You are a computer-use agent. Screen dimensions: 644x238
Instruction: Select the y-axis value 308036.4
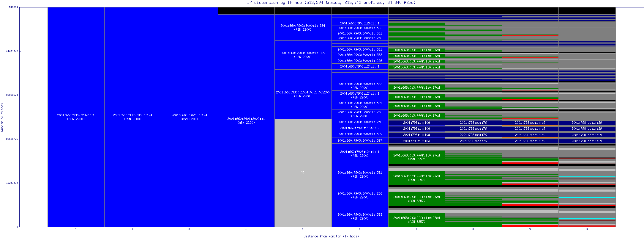point(12,95)
